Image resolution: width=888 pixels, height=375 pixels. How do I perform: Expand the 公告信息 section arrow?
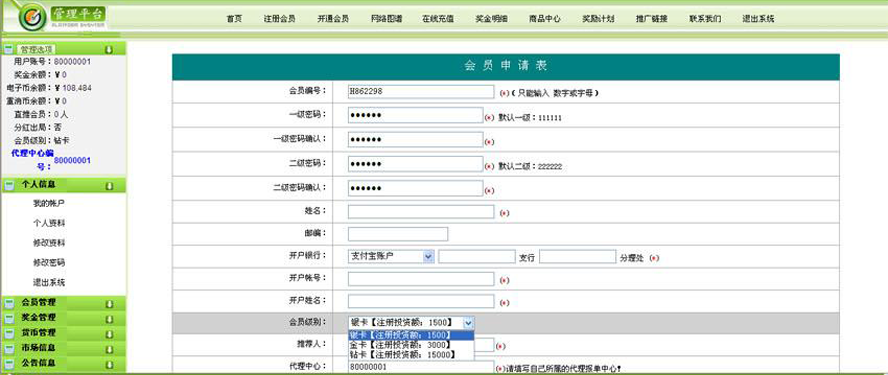[109, 365]
